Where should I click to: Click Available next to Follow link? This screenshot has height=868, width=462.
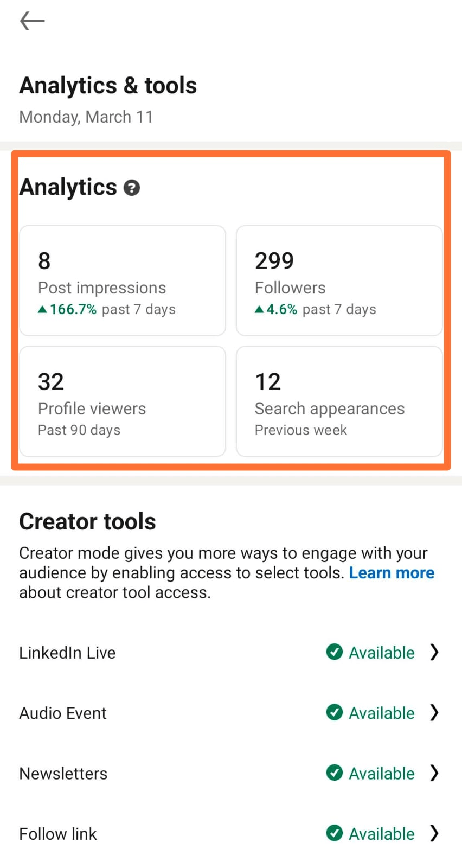[381, 834]
